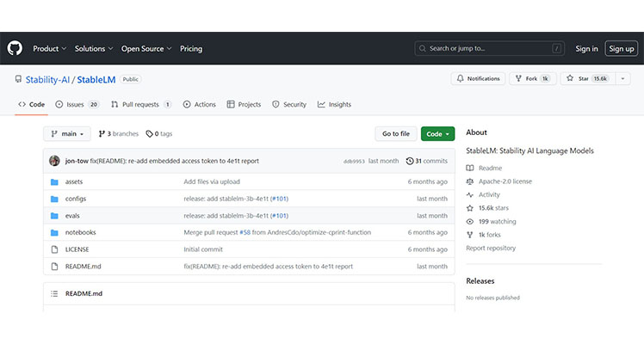This screenshot has height=344, width=644.
Task: Expand the Solutions dropdown
Action: pyautogui.click(x=94, y=48)
